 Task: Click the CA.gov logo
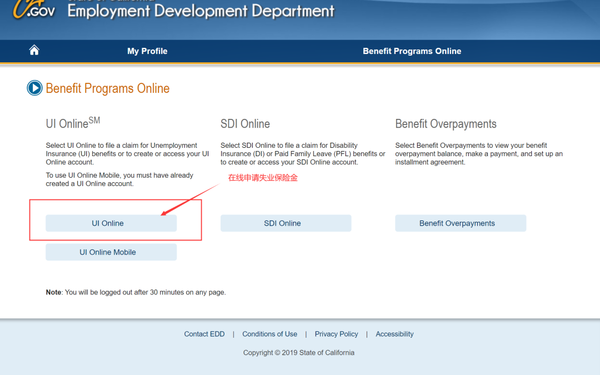click(x=34, y=9)
